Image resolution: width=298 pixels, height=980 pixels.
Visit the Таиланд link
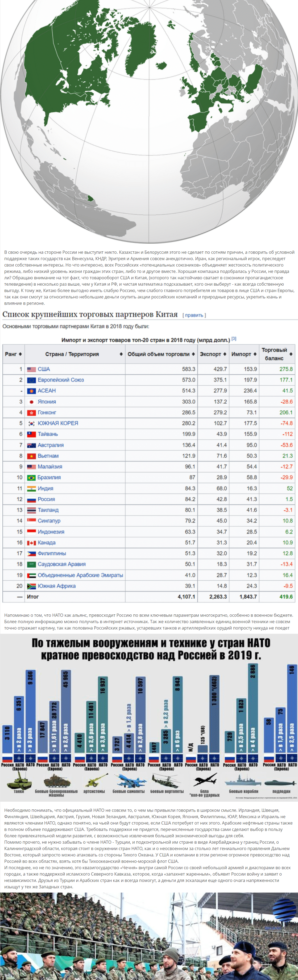pyautogui.click(x=48, y=510)
